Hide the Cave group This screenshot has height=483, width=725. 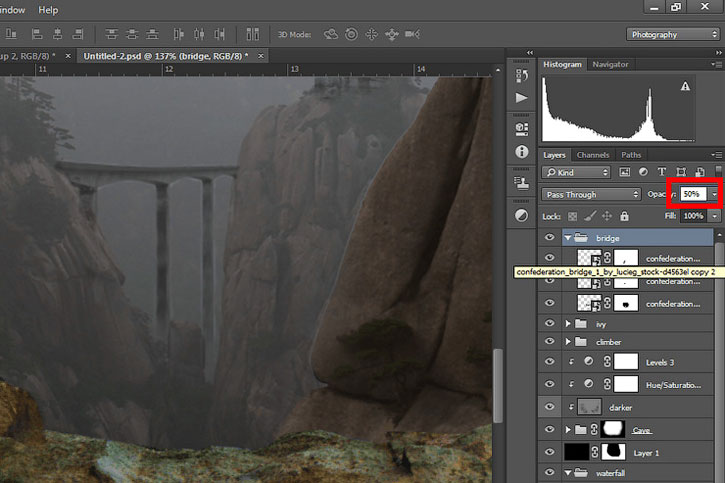pos(549,429)
